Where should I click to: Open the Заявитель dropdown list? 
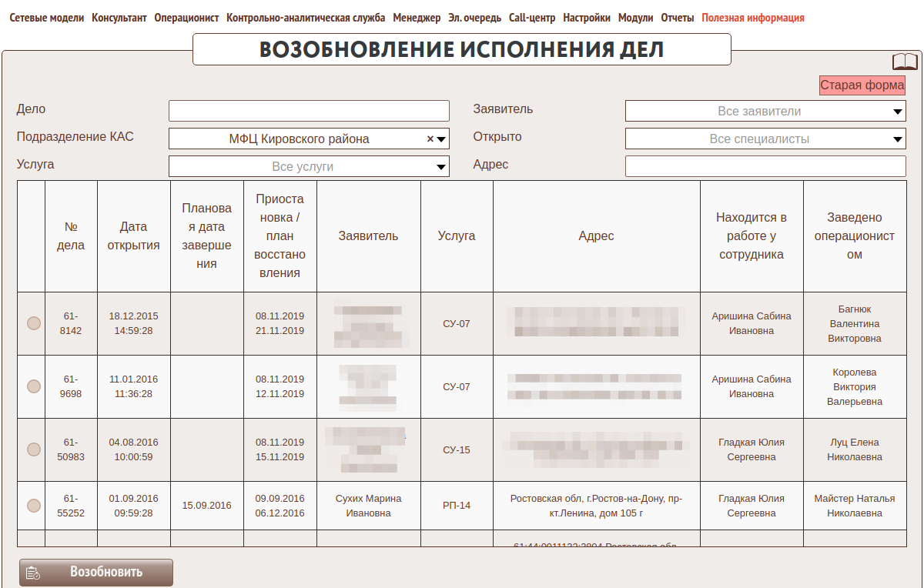[x=898, y=112]
